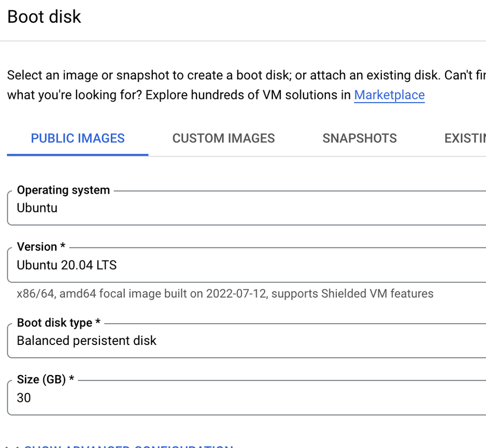
Task: Open the Marketplace link
Action: (389, 95)
